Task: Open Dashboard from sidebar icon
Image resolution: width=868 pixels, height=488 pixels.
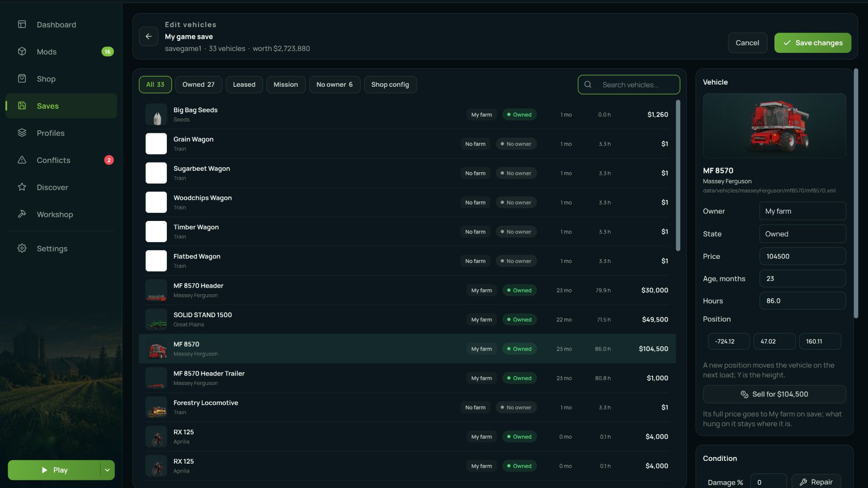Action: point(22,24)
